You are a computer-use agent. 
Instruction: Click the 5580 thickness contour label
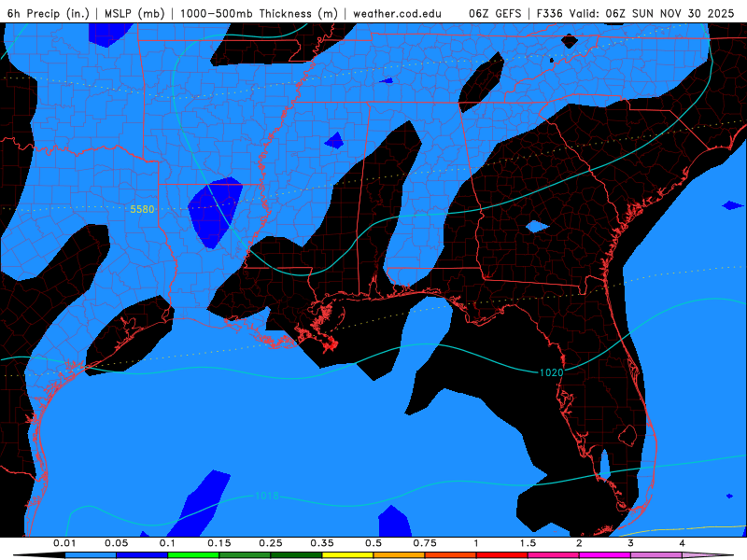tap(142, 209)
